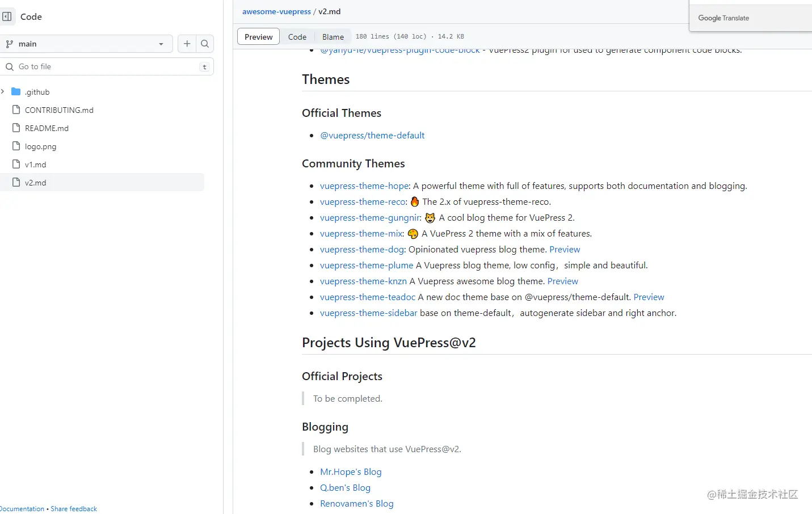
Task: Click the palette emoji beside vuepress-theme-mix
Action: pos(413,234)
